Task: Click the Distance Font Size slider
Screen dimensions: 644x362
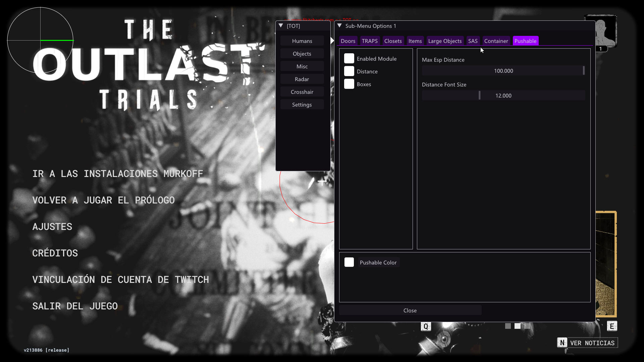Action: coord(503,96)
